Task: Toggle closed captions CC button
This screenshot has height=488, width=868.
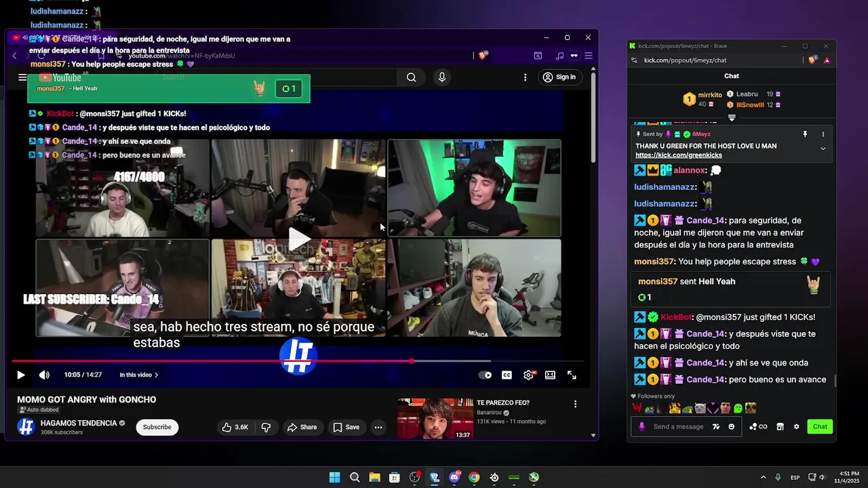Action: tap(507, 375)
